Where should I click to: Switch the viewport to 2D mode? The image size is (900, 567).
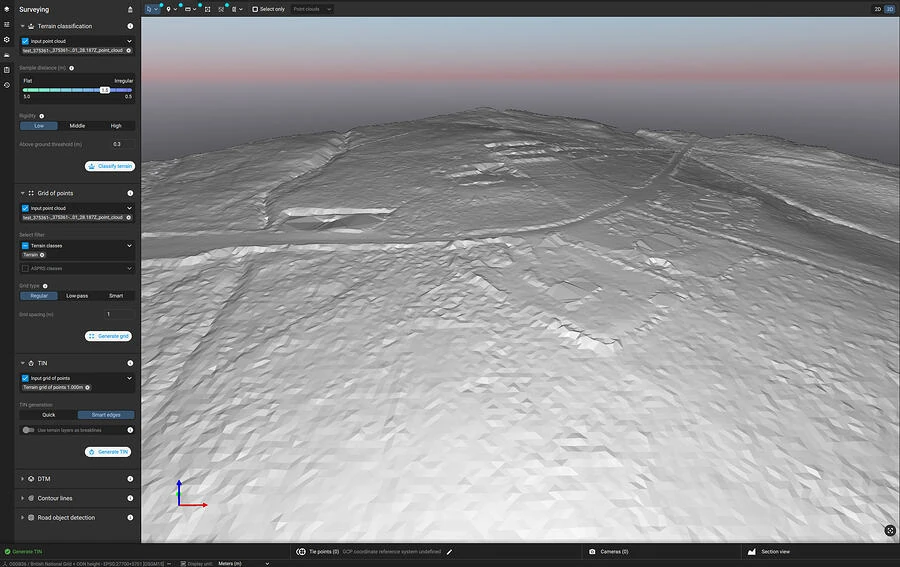[878, 9]
